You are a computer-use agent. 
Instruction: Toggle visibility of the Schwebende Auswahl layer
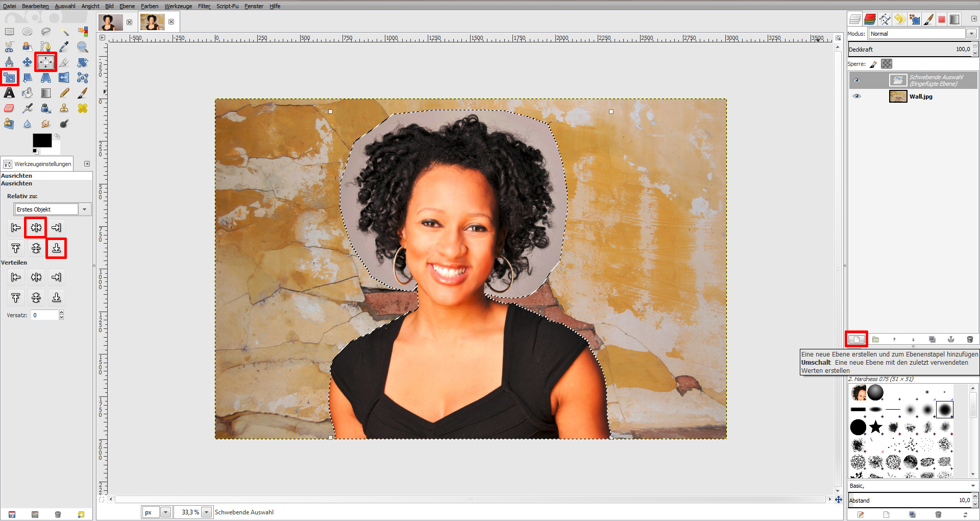point(857,80)
